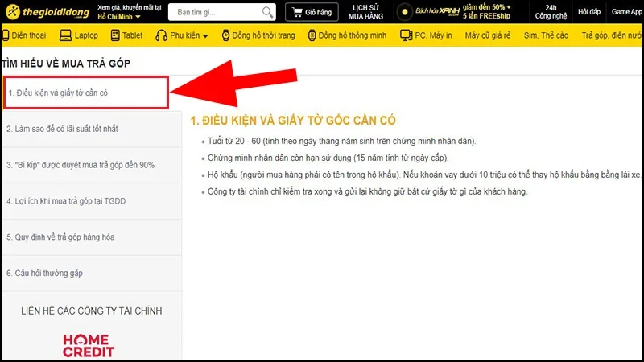
Task: Click the thegioididong logo
Action: click(x=47, y=12)
